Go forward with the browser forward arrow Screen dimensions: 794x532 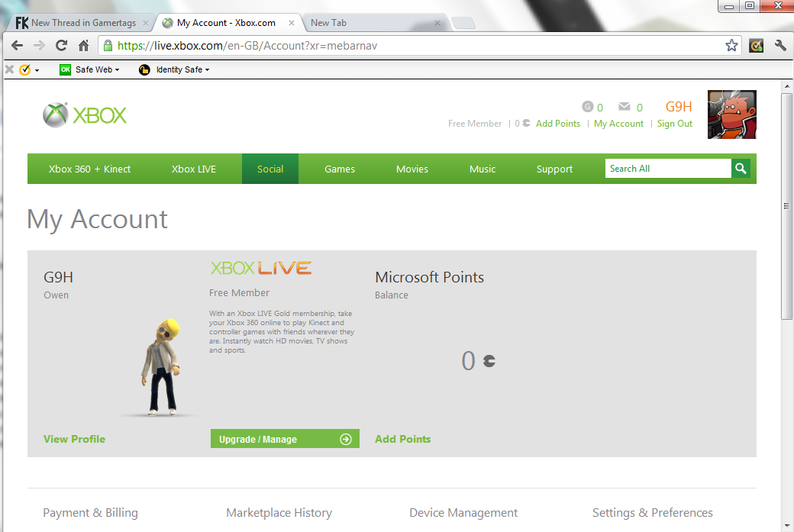click(x=39, y=46)
